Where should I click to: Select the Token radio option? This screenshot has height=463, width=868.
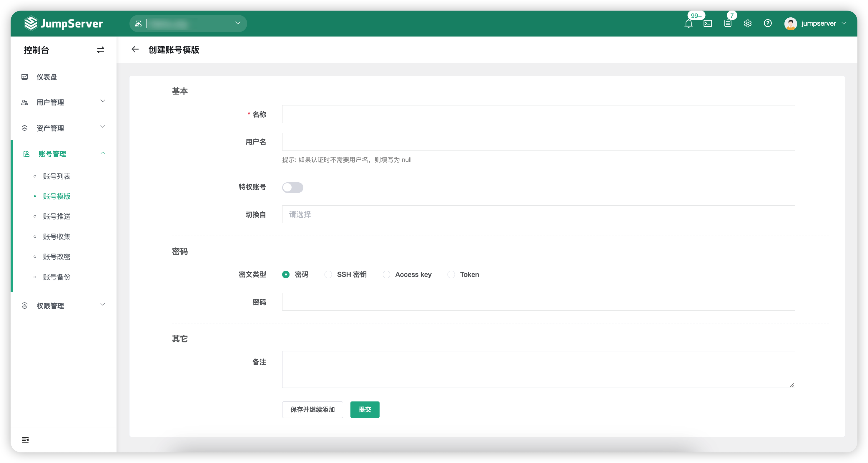tap(451, 275)
